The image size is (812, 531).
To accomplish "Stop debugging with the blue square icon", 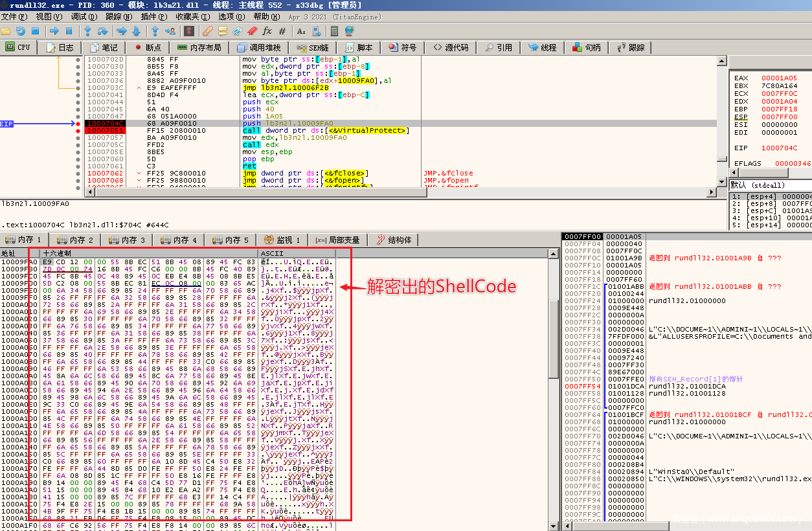I will (35, 30).
